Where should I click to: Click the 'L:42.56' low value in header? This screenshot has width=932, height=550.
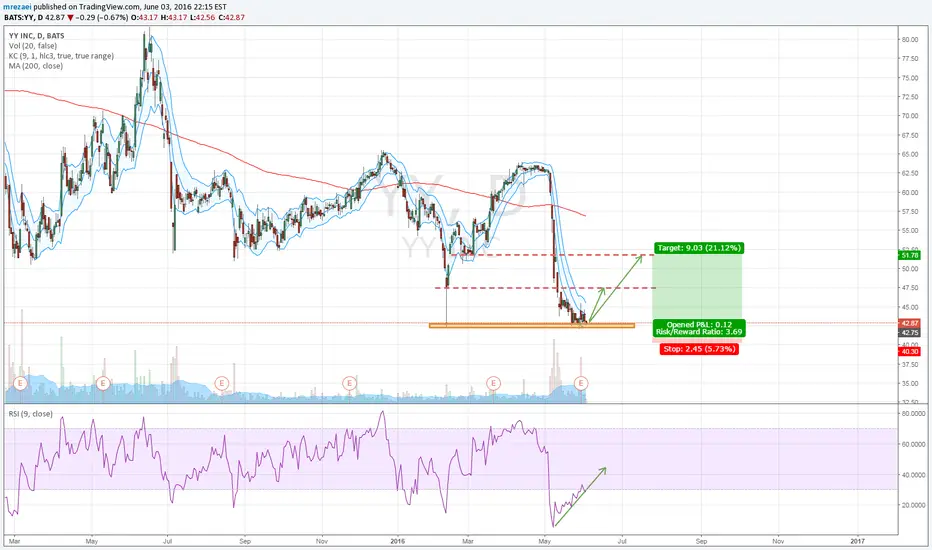(203, 18)
